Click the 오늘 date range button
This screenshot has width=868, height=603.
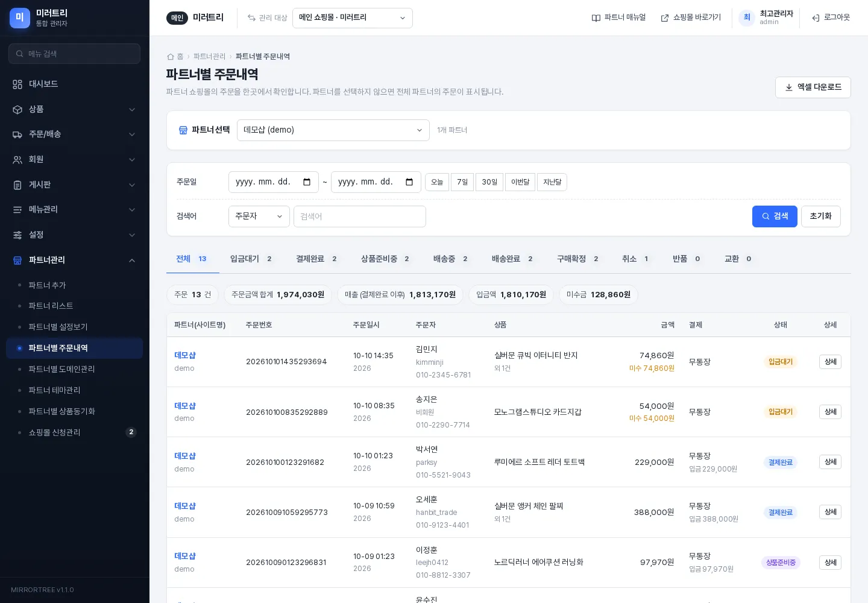click(x=437, y=182)
